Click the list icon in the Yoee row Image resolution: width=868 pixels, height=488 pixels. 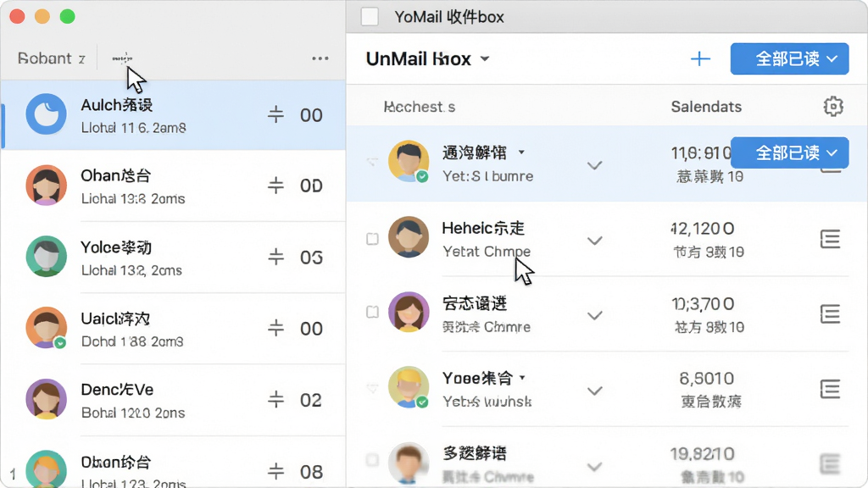pos(830,389)
